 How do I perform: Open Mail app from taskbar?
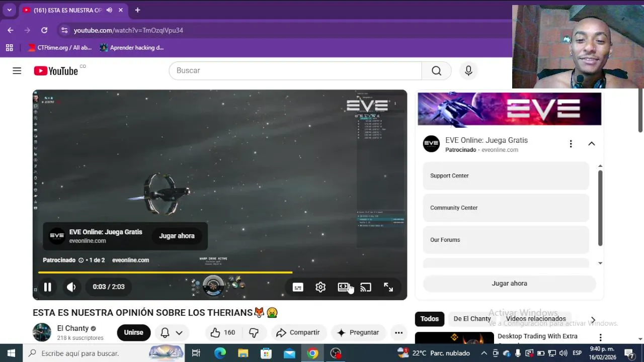[x=289, y=353]
